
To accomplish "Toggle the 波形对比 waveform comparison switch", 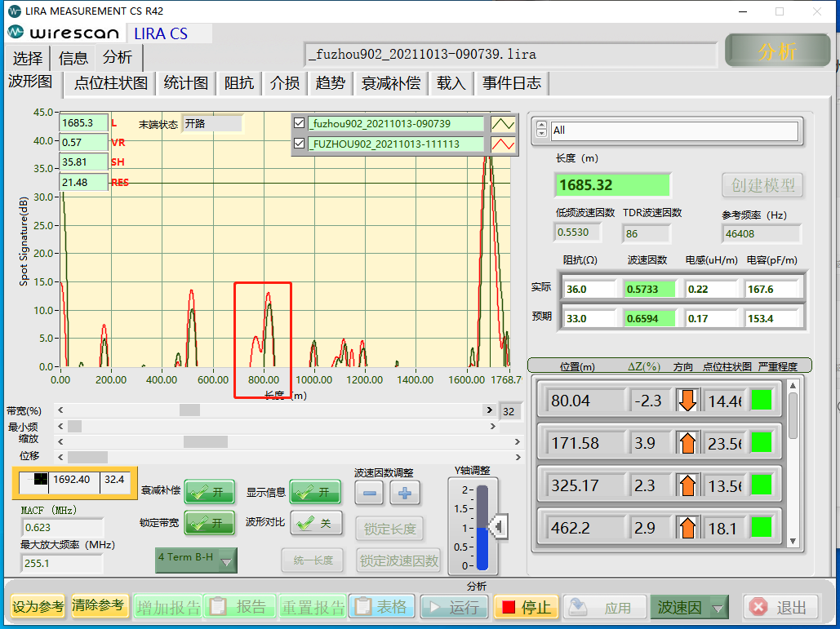I will [x=316, y=523].
